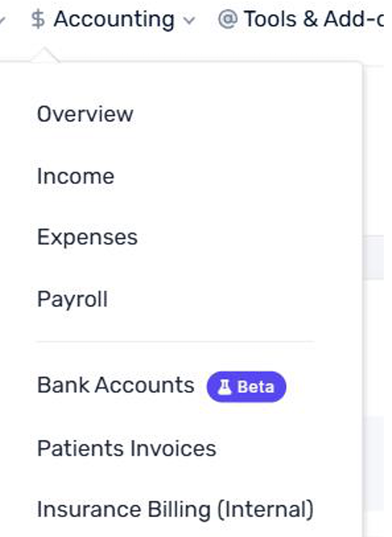
Task: Click the gray page strip right of the dropdown
Action: pyautogui.click(x=374, y=258)
